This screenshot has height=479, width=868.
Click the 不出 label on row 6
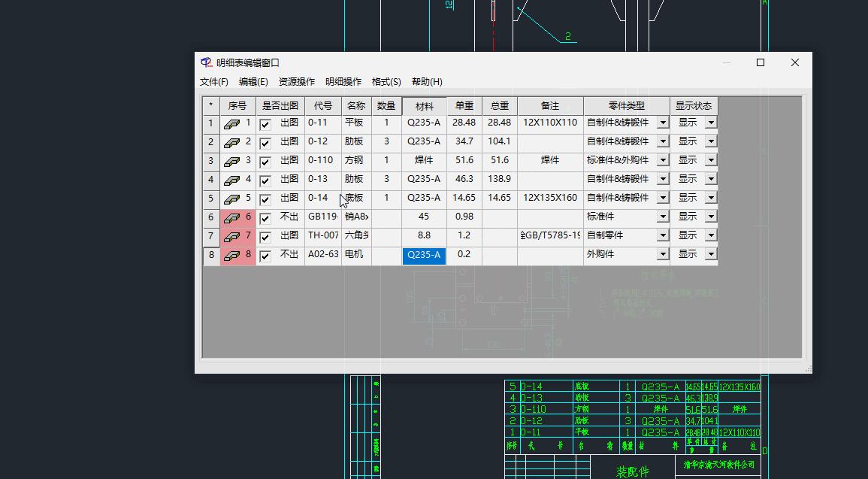(x=289, y=217)
